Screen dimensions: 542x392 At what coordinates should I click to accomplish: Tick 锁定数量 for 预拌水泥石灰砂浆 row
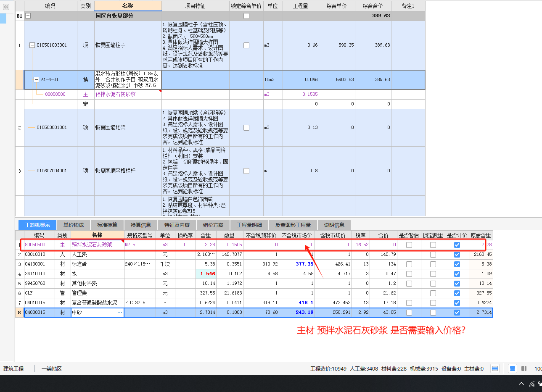pos(433,245)
